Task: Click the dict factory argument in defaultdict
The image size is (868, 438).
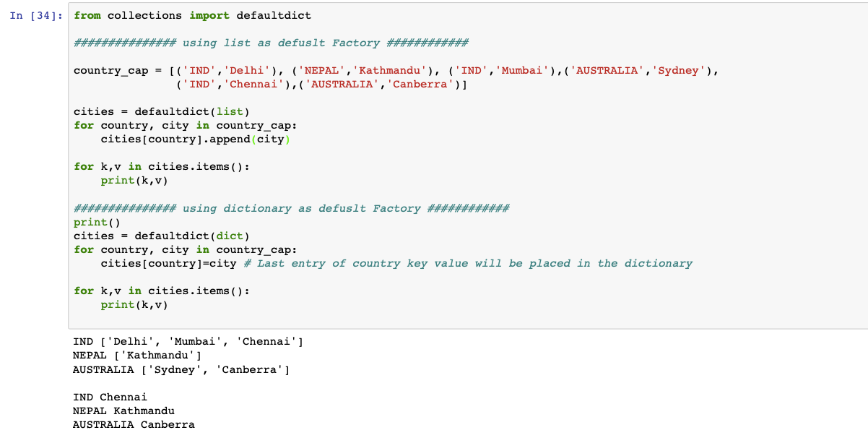Action: click(x=230, y=236)
